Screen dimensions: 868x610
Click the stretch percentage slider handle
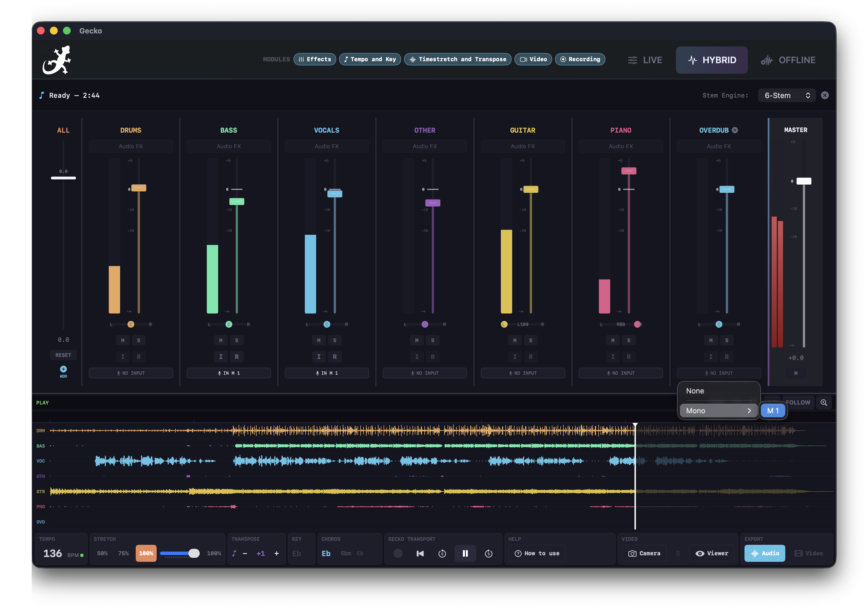[x=194, y=553]
